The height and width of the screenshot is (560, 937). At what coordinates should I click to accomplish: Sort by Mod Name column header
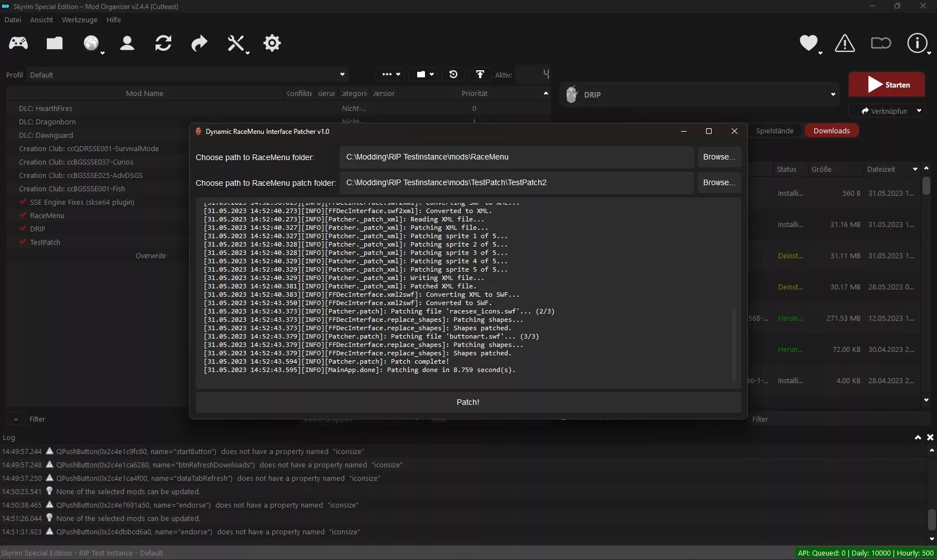point(145,93)
